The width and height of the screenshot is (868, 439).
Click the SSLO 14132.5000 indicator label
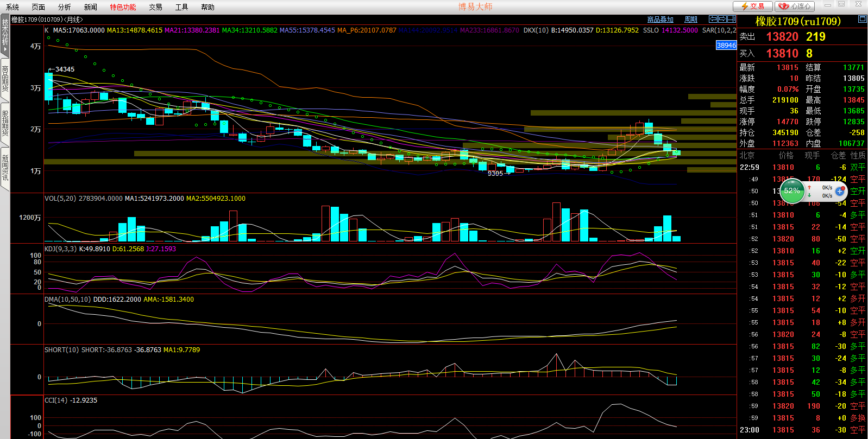(x=670, y=30)
